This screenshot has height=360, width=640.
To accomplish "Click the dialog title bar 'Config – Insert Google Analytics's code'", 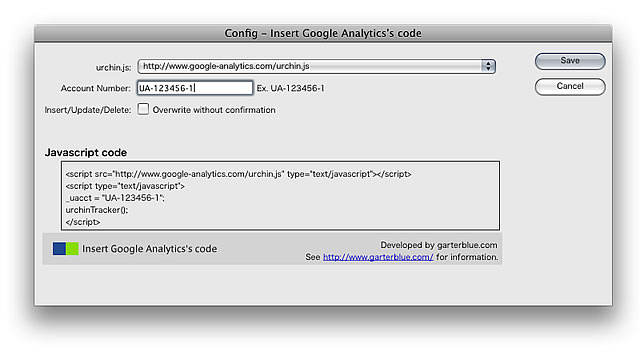I will (323, 33).
